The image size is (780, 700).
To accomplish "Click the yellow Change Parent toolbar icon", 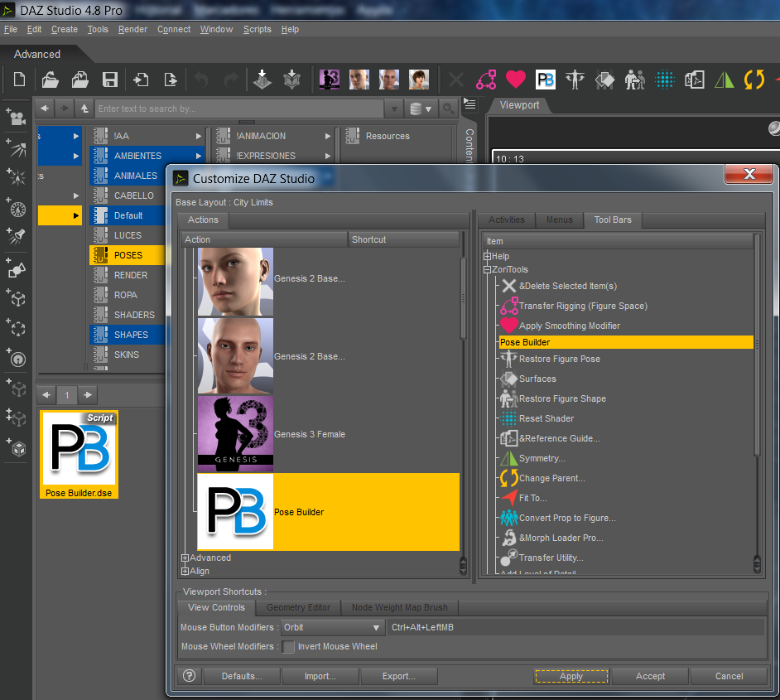I will (754, 80).
